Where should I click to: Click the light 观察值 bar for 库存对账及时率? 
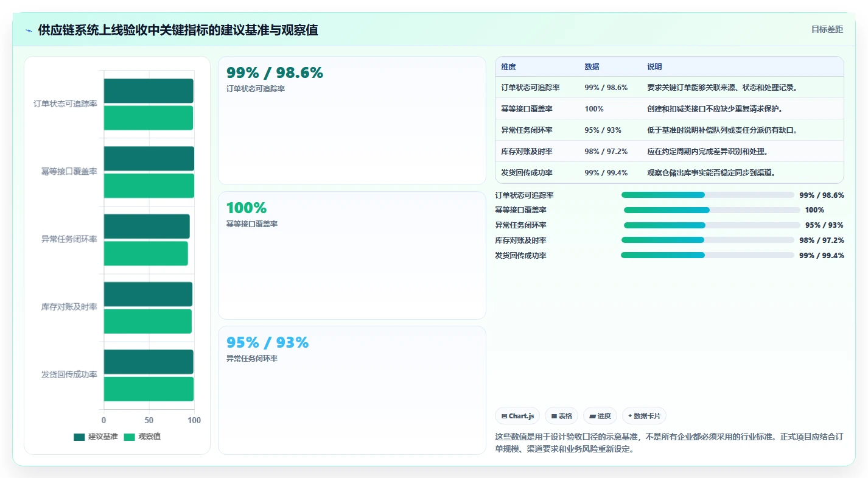pos(148,322)
